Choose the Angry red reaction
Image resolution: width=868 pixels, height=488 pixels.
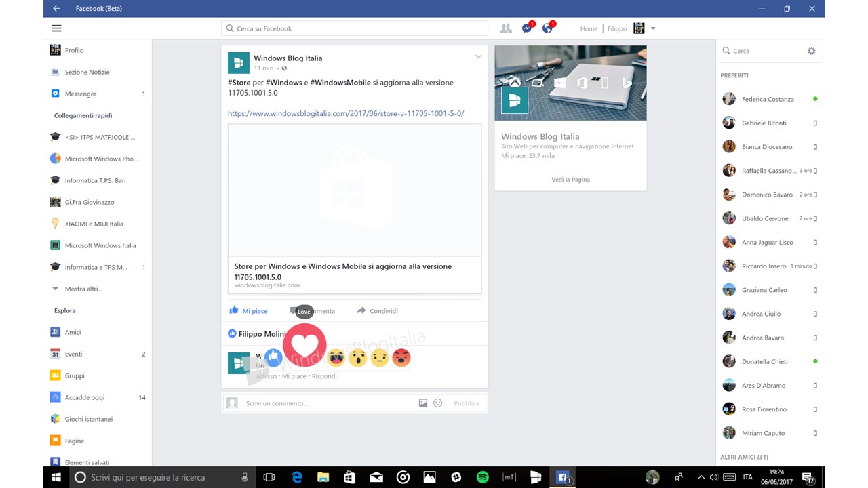pos(401,357)
